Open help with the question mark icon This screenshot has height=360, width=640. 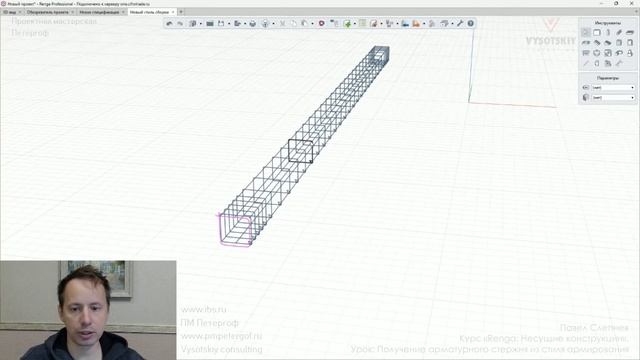tap(471, 24)
